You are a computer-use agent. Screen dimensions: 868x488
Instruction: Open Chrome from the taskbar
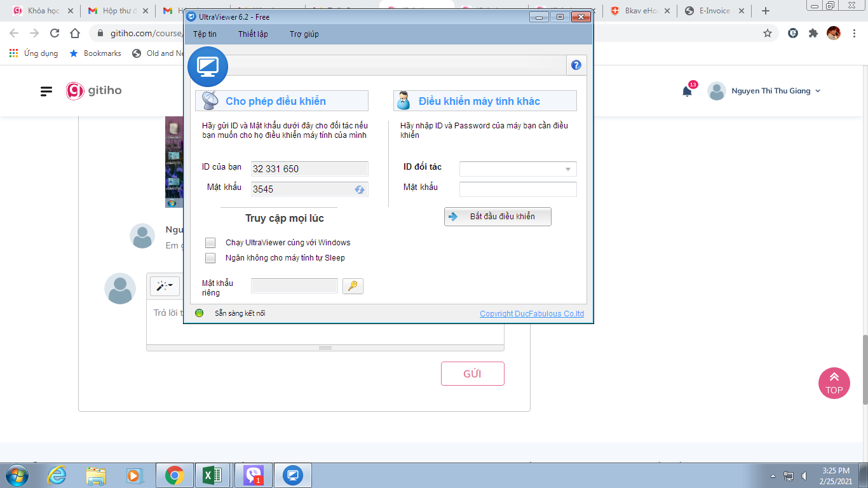(x=174, y=475)
